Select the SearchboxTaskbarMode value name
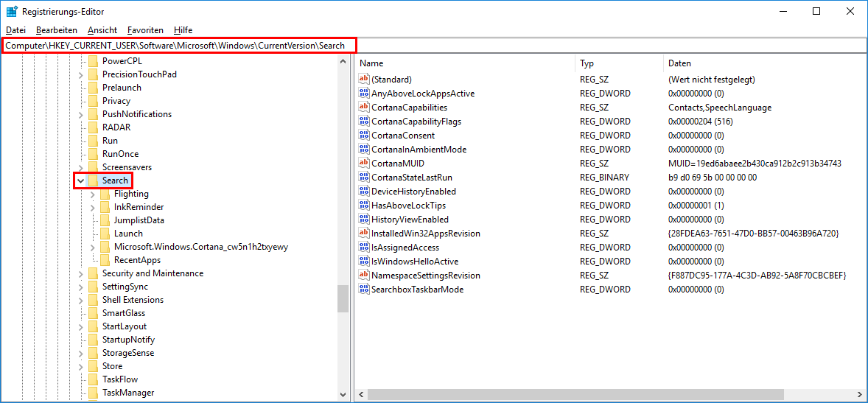Image resolution: width=868 pixels, height=403 pixels. (x=417, y=290)
